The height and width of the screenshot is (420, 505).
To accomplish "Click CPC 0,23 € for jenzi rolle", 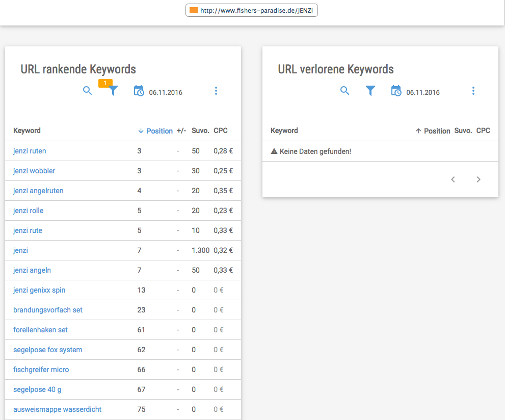I will tap(223, 211).
